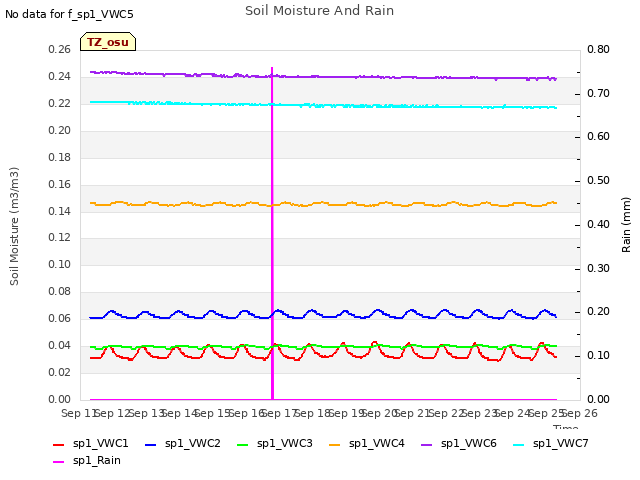640x480 pixels.
Task: Click the blue sp1_VWC2 legend swatch
Action: coord(151,444)
